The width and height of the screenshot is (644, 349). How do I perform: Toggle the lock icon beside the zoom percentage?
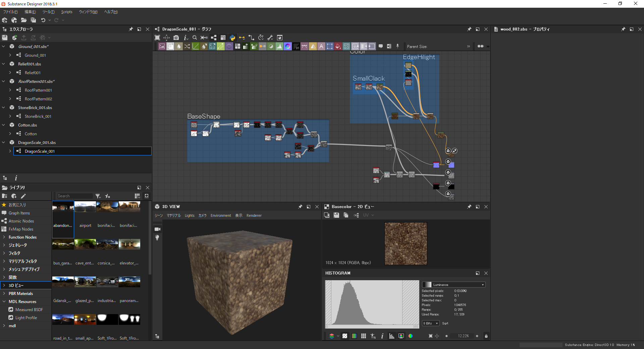[x=486, y=336]
